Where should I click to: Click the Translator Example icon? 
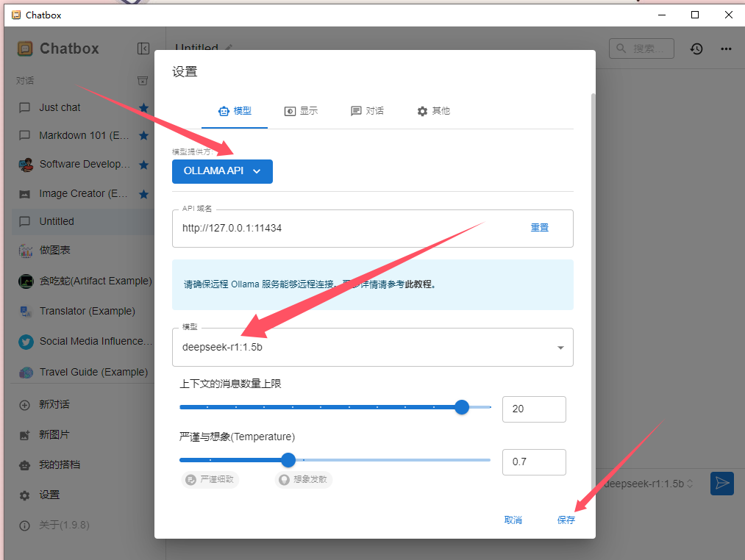pyautogui.click(x=26, y=312)
